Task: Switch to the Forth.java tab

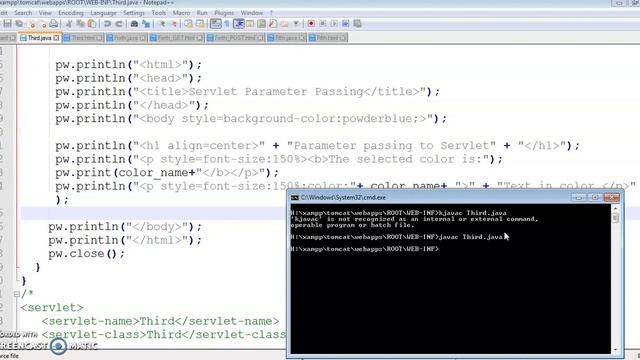Action: pyautogui.click(x=126, y=38)
